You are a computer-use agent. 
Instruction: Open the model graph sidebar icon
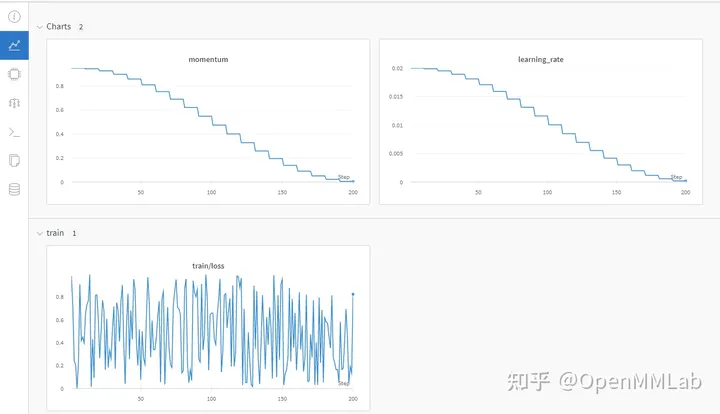(x=14, y=103)
